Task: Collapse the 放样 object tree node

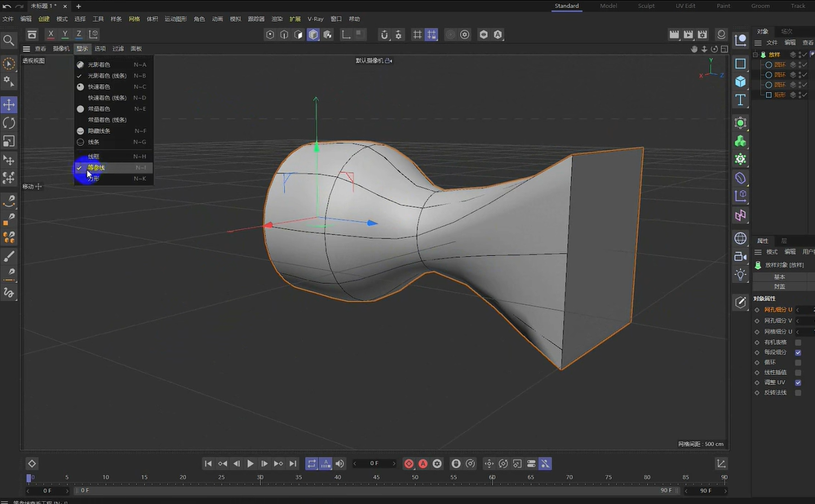Action: (x=755, y=55)
